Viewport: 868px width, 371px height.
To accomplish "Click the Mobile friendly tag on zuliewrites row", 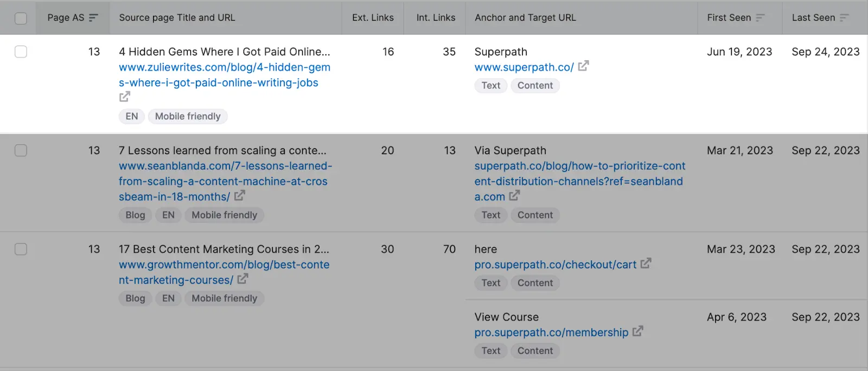I will 188,116.
